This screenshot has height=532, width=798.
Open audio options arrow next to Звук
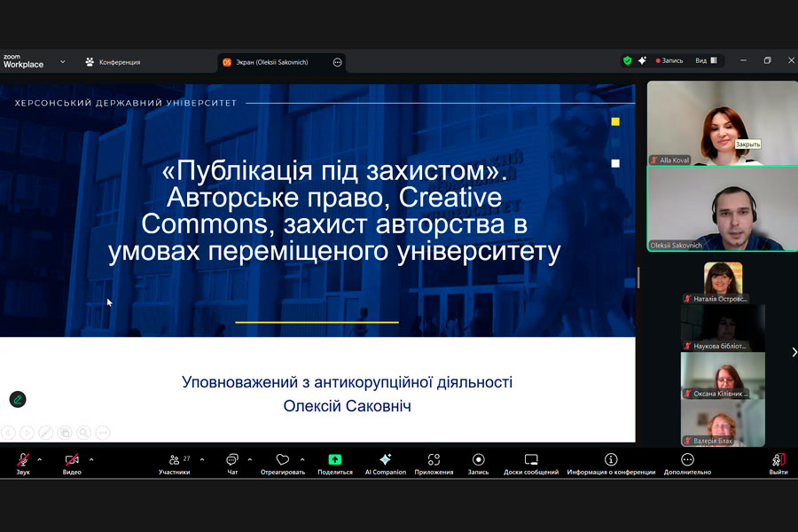coord(40,459)
